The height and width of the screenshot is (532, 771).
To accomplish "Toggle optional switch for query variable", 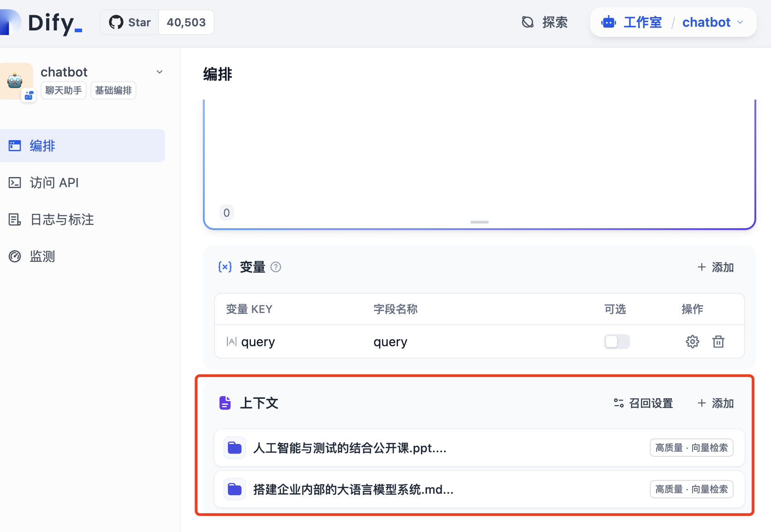I will [x=617, y=342].
